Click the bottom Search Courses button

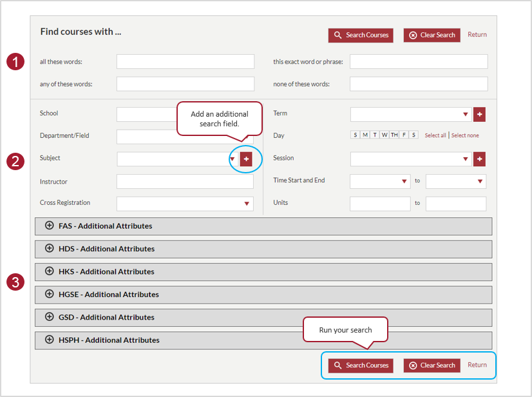tap(359, 365)
